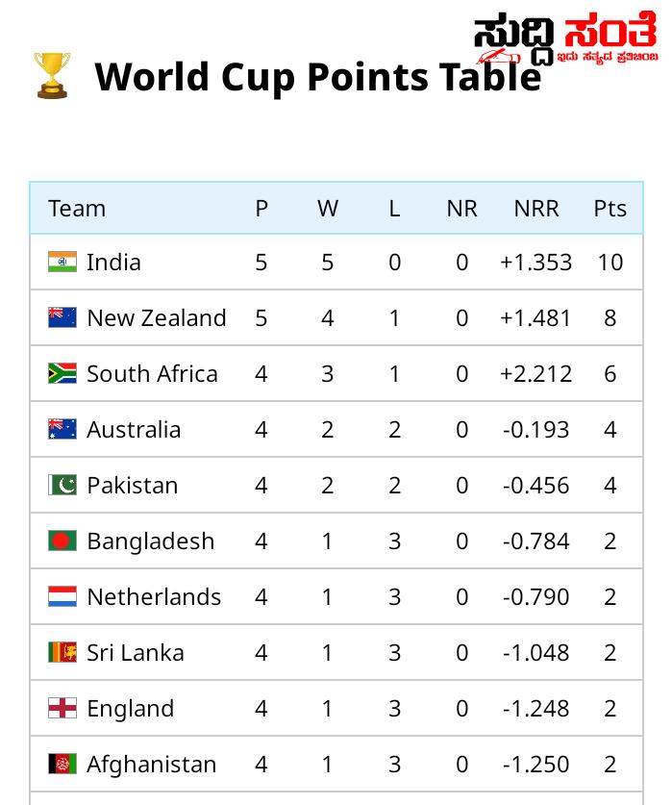Click the gold trophy icon
The width and height of the screenshot is (672, 805).
point(52,75)
